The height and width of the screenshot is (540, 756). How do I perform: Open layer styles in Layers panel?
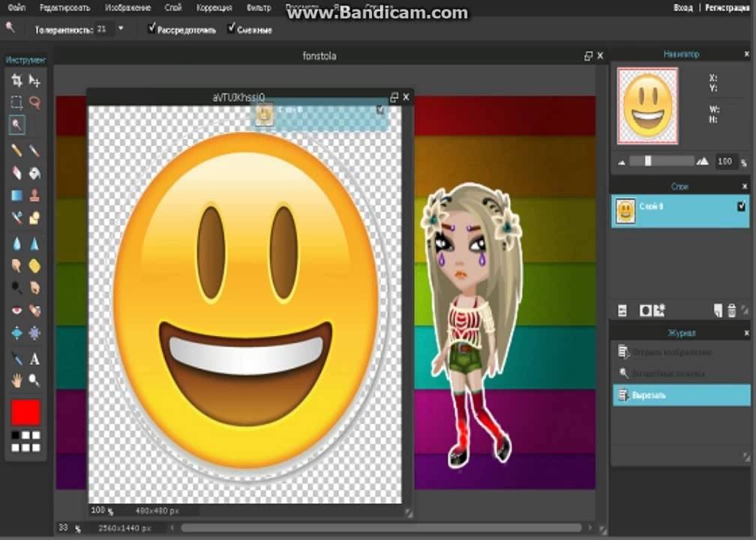[659, 311]
